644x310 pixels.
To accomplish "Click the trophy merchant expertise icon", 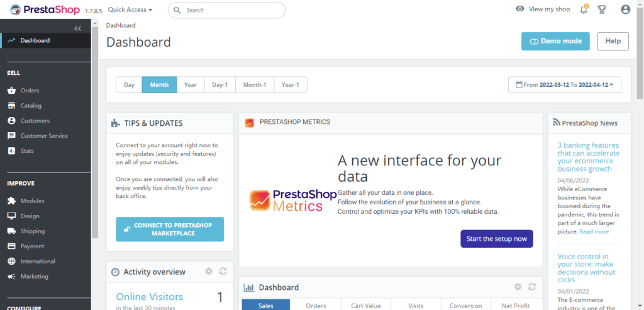I will click(602, 9).
